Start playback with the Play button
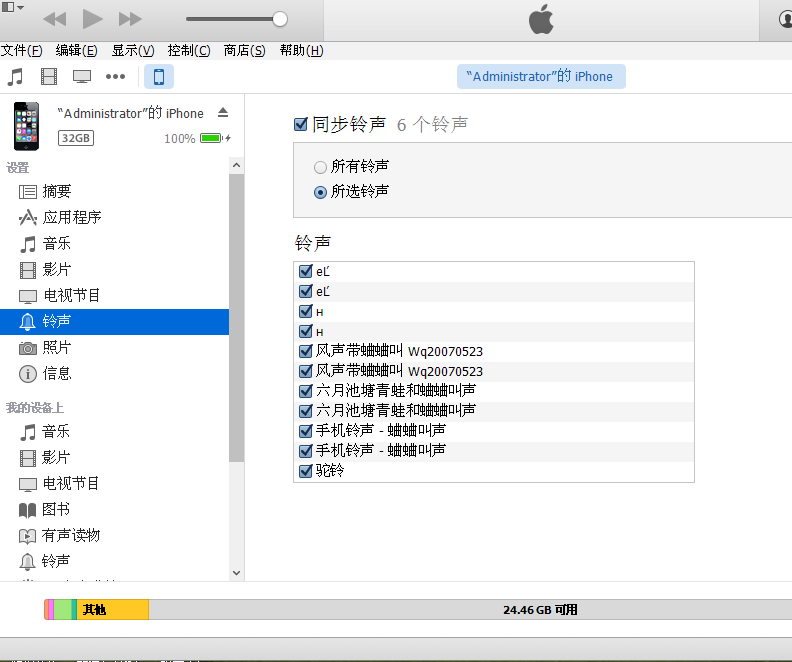 (x=92, y=19)
